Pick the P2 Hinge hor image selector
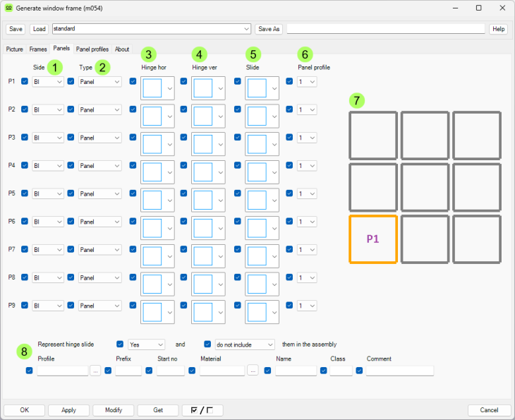 coord(157,116)
